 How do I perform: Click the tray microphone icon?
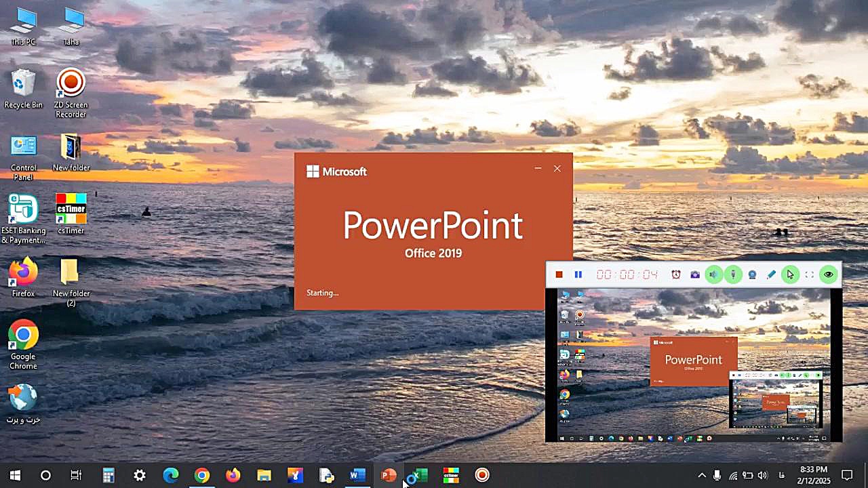(717, 475)
